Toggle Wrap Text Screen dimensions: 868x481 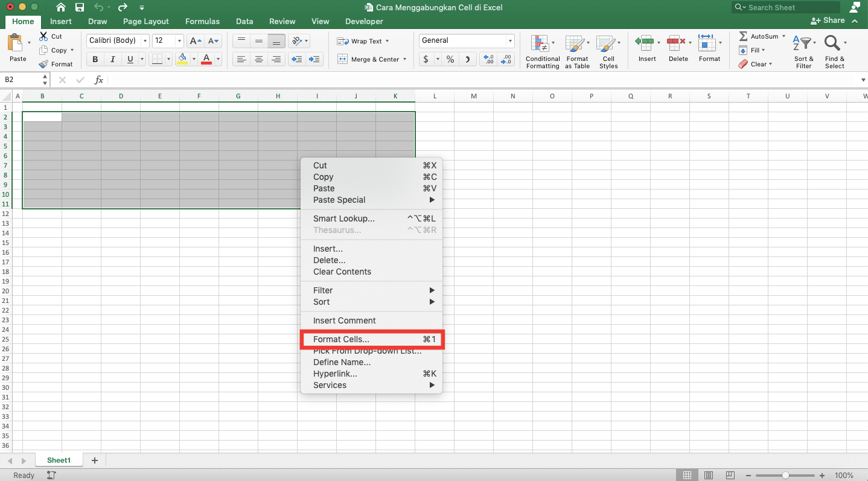[x=363, y=41]
